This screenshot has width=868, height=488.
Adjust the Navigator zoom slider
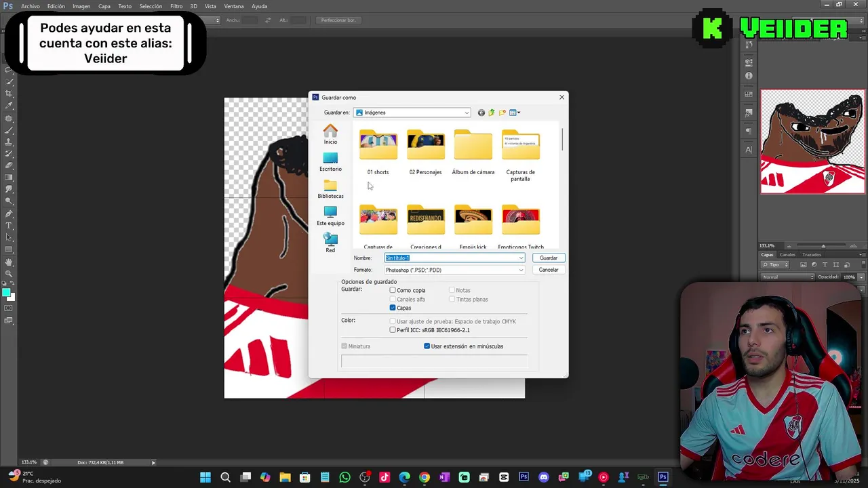point(823,246)
